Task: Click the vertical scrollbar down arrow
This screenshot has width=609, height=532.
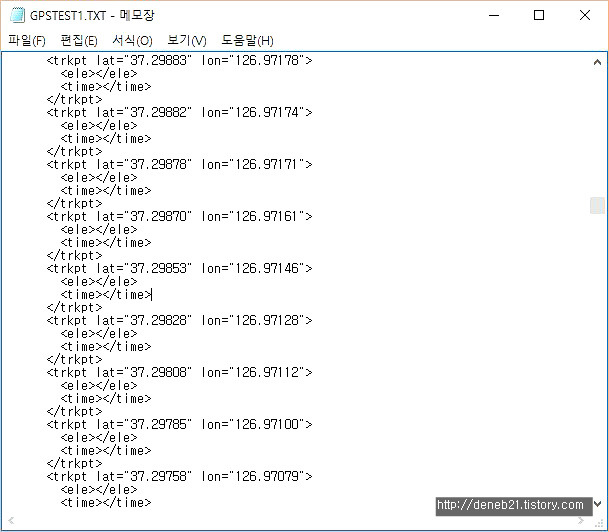Action: tap(597, 504)
